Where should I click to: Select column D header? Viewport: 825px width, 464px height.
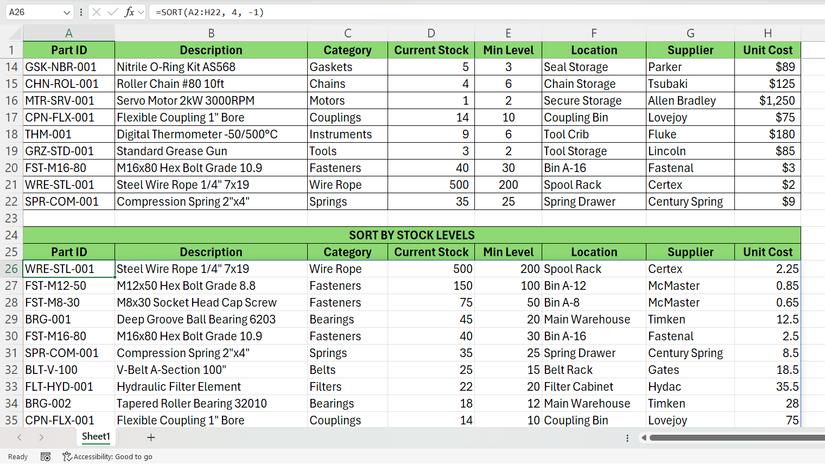tap(431, 33)
